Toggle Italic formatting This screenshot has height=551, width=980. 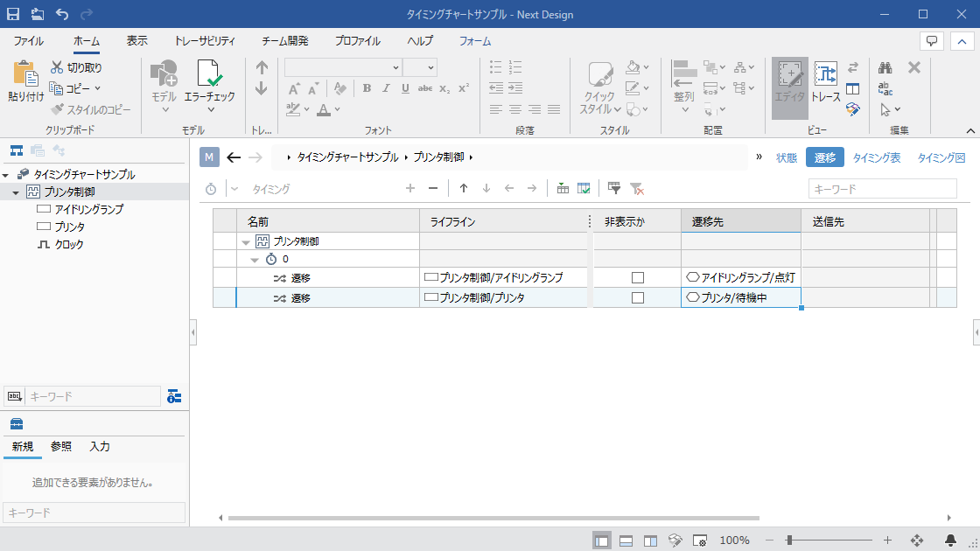pyautogui.click(x=386, y=88)
